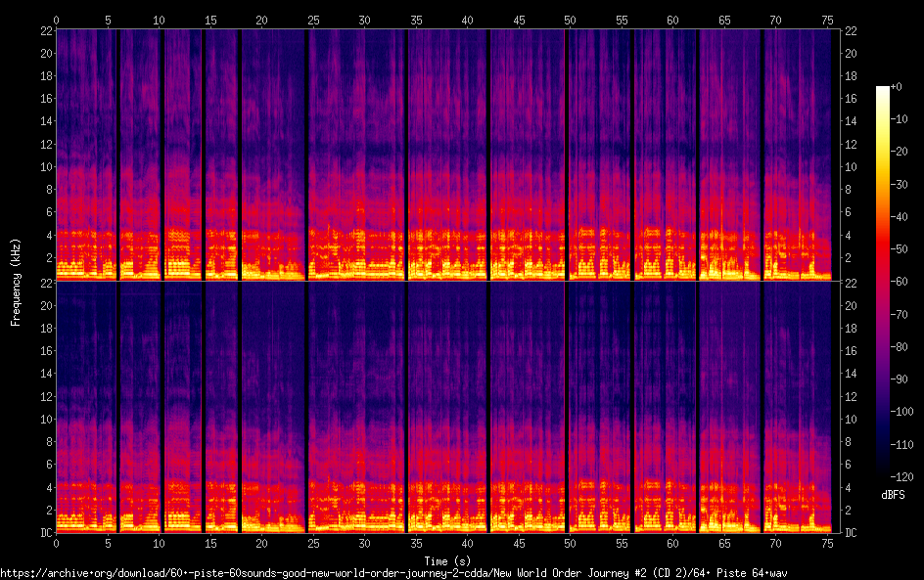This screenshot has height=580, width=924.
Task: Click the "+0" color scale label
Action: (896, 86)
